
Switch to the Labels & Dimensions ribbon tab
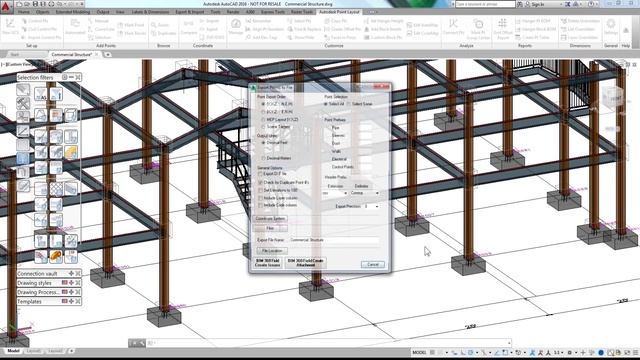click(150, 12)
